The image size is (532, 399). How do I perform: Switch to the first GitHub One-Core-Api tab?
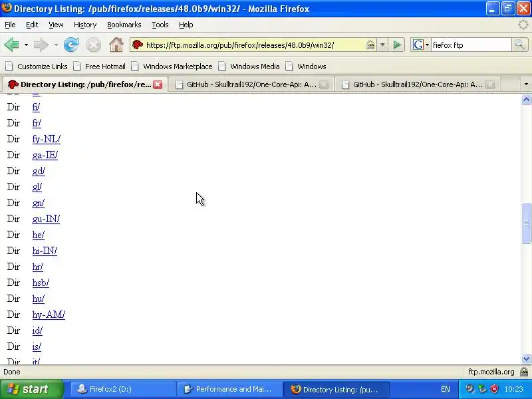[251, 84]
